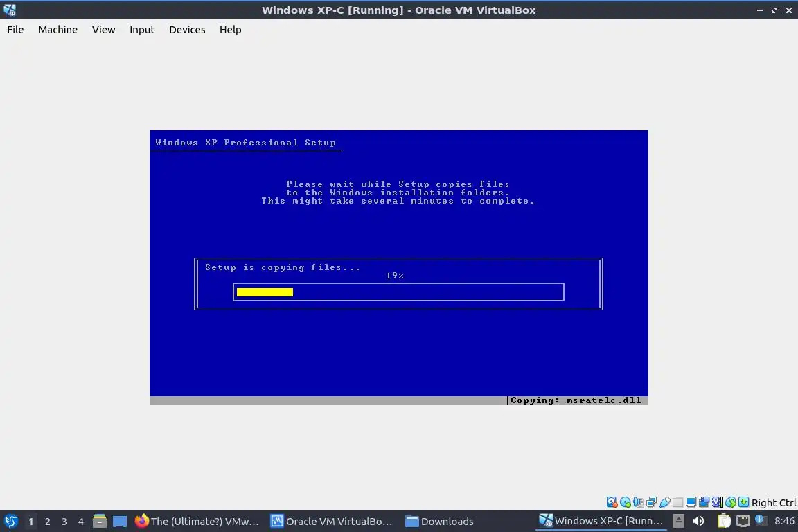Click the hard disk activity status icon
The height and width of the screenshot is (532, 798).
tap(612, 502)
